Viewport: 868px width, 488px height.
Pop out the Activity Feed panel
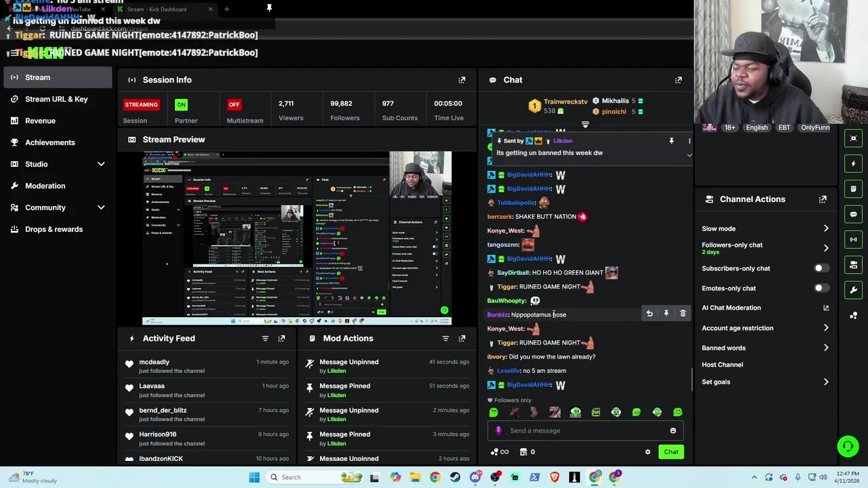pos(281,338)
